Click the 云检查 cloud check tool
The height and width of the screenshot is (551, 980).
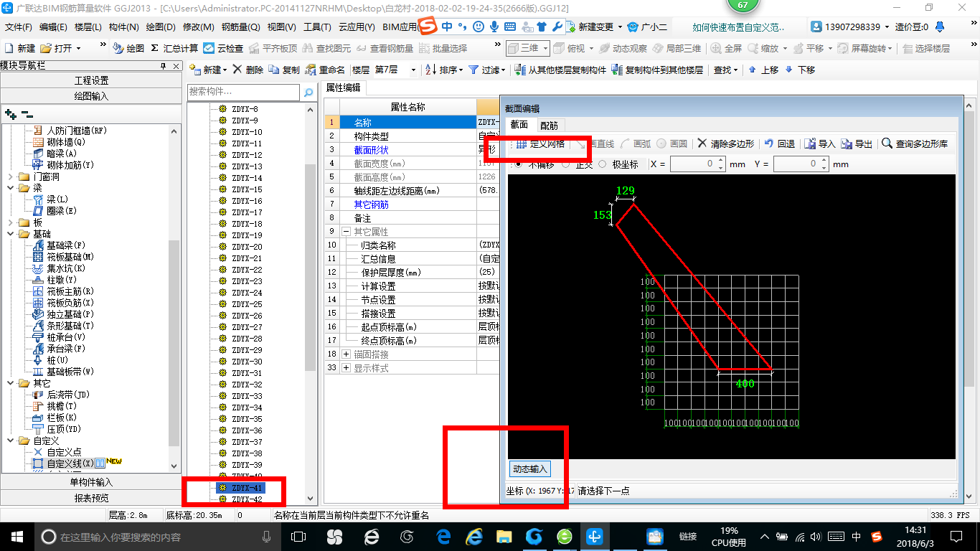[223, 48]
